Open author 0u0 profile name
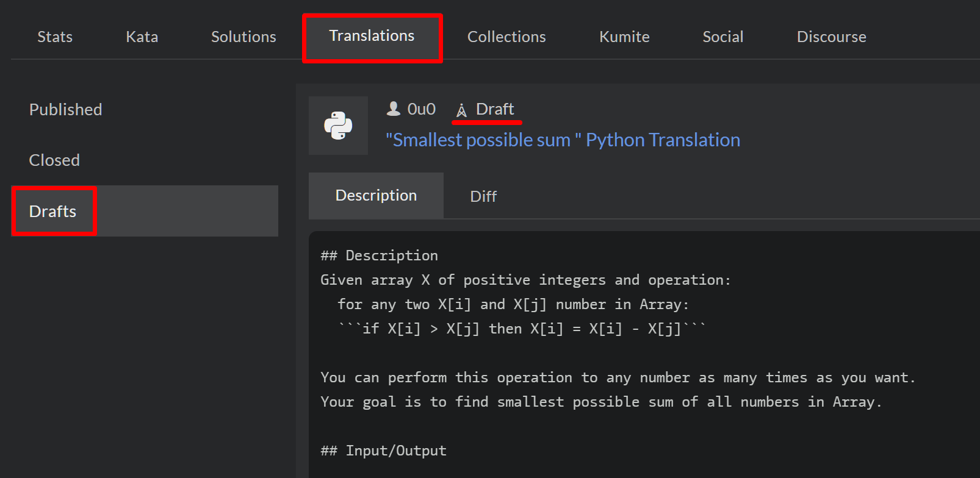 pyautogui.click(x=422, y=109)
